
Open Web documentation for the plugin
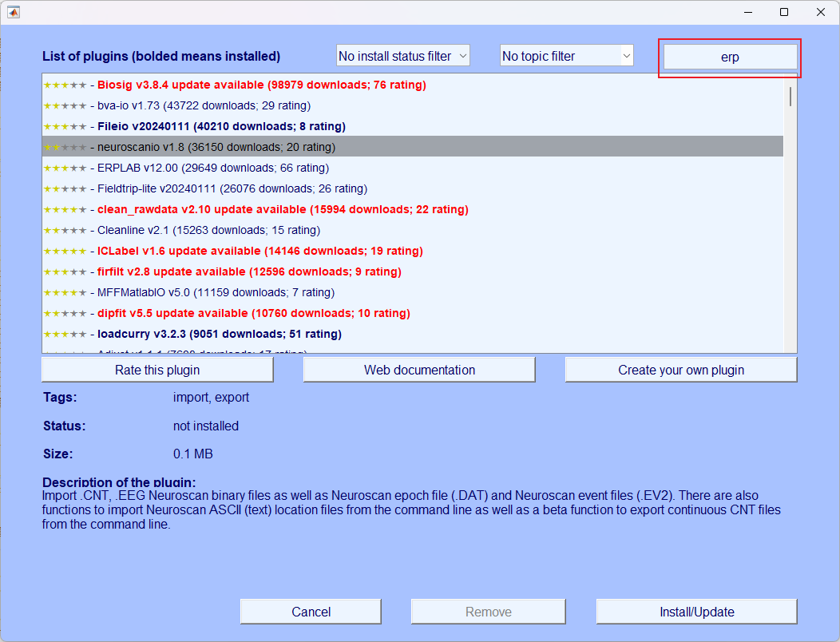[419, 370]
